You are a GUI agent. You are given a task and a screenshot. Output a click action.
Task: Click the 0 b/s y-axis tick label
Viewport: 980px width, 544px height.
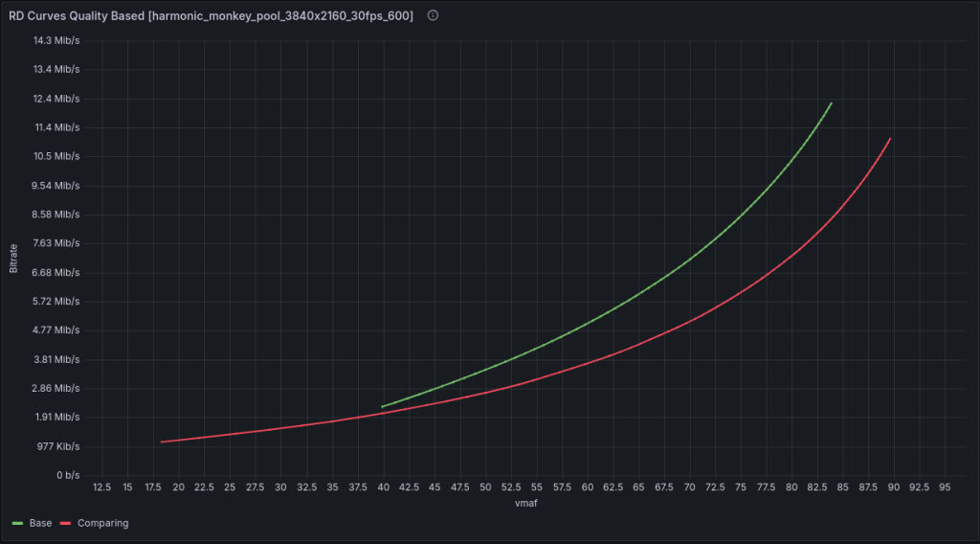coord(66,476)
